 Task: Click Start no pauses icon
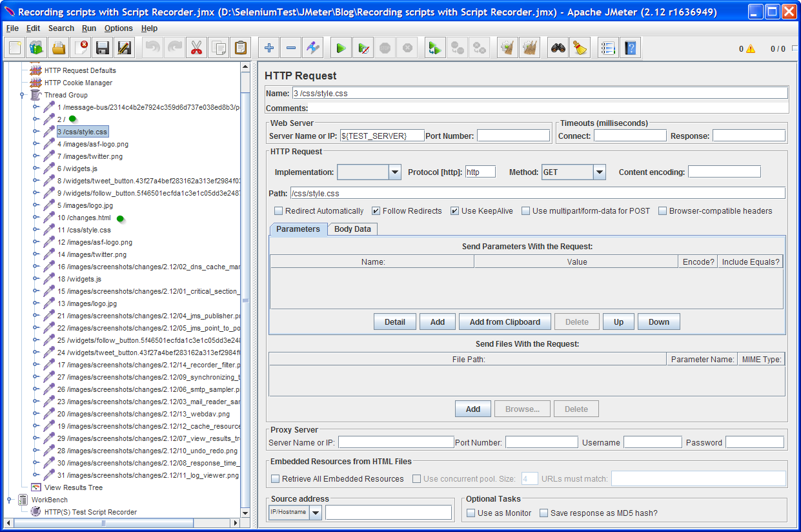tap(363, 48)
